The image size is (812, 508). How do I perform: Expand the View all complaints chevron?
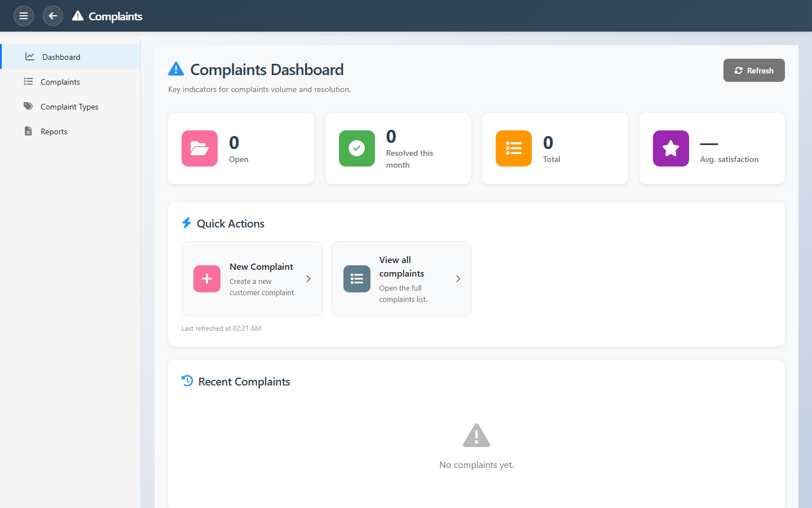coord(458,279)
